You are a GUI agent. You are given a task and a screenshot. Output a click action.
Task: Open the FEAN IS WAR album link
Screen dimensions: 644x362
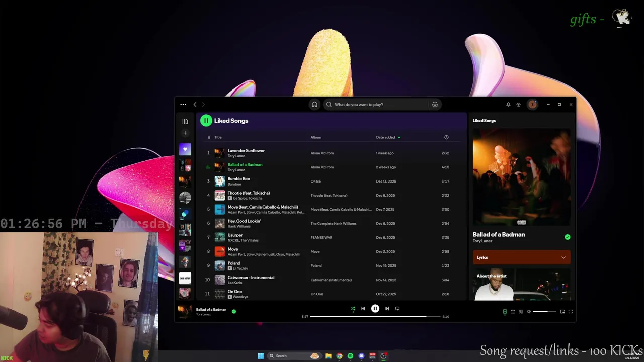[x=321, y=237]
